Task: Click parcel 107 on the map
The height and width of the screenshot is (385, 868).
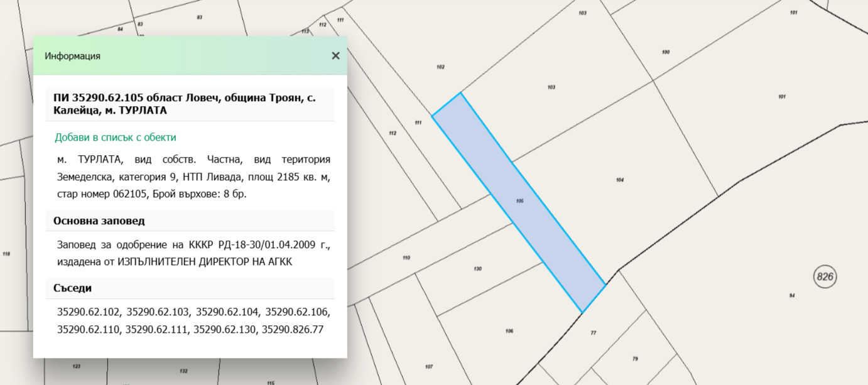Action: click(429, 366)
